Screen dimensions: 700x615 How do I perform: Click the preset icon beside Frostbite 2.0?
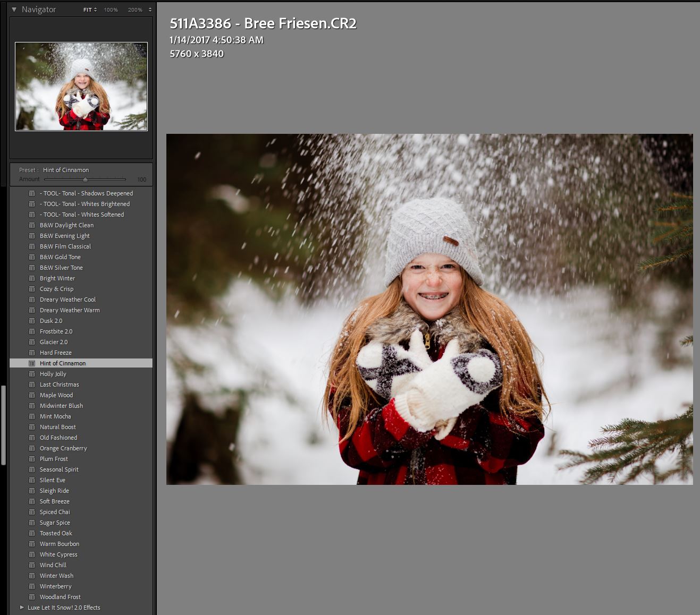coord(32,331)
